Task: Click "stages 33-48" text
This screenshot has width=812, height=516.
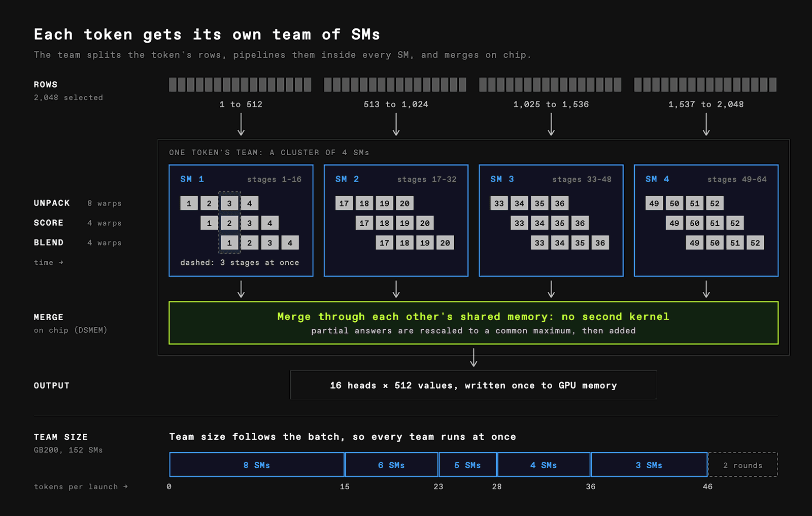Action: pos(582,180)
